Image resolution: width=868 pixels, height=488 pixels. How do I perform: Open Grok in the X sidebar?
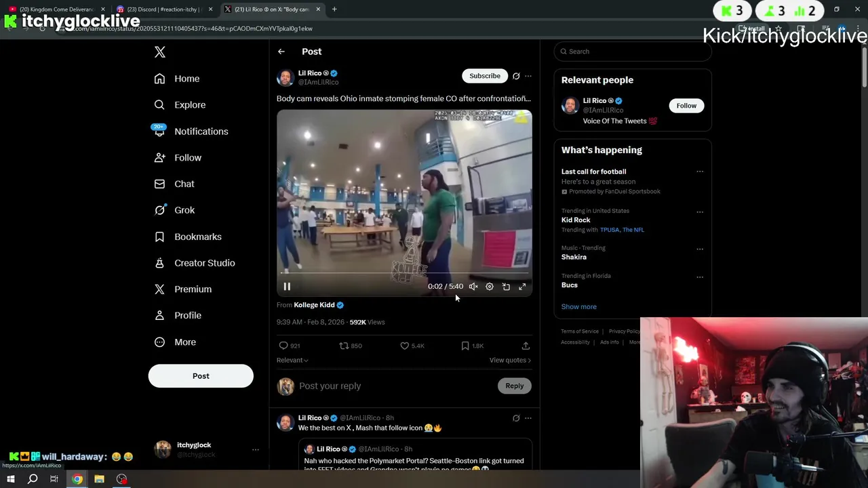point(174,210)
